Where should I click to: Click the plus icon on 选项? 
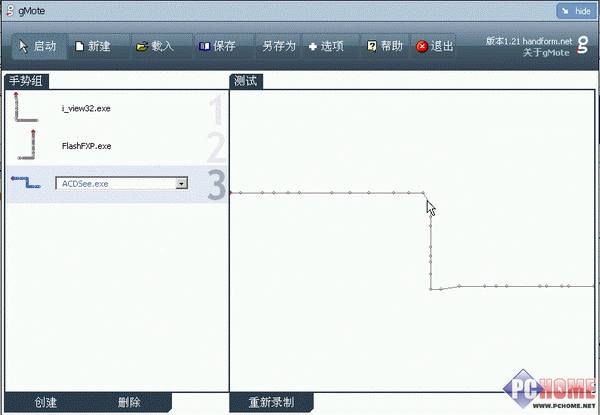point(313,47)
